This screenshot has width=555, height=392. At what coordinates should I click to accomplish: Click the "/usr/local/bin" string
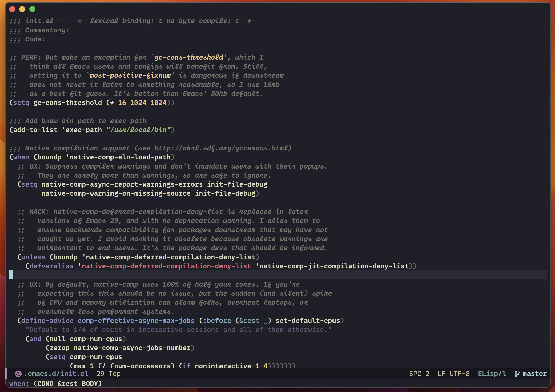click(x=138, y=130)
